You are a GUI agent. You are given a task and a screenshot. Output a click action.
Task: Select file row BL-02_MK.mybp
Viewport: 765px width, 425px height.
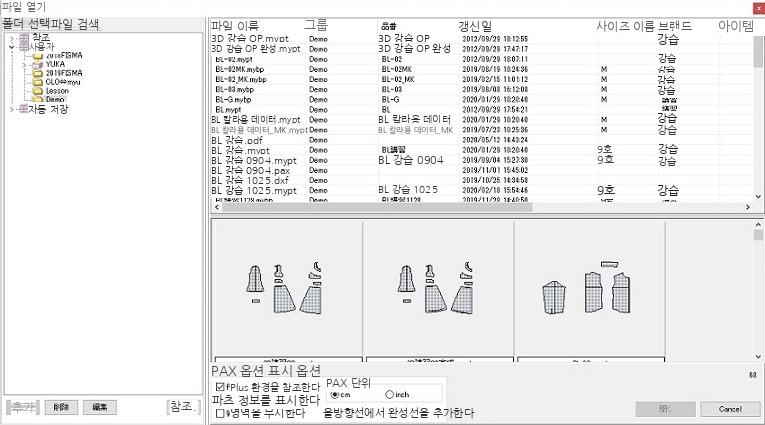click(x=482, y=79)
